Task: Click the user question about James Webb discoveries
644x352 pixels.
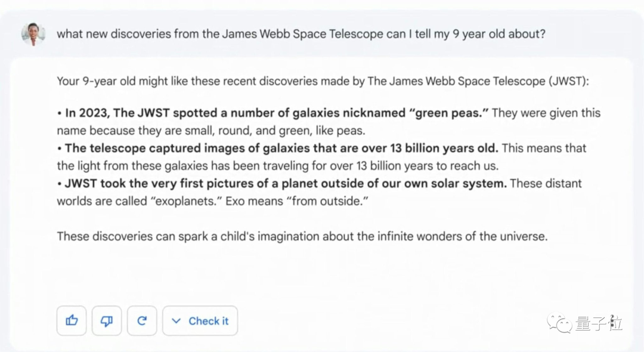Action: click(x=301, y=34)
